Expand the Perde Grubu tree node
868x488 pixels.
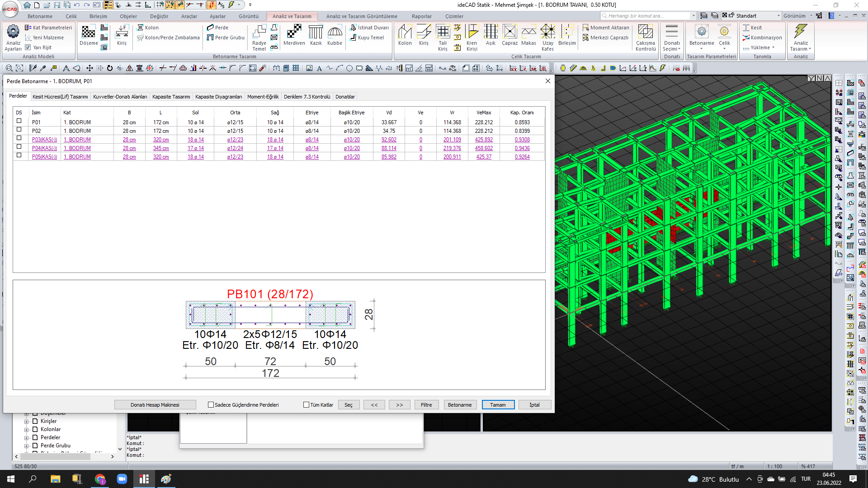click(x=26, y=446)
